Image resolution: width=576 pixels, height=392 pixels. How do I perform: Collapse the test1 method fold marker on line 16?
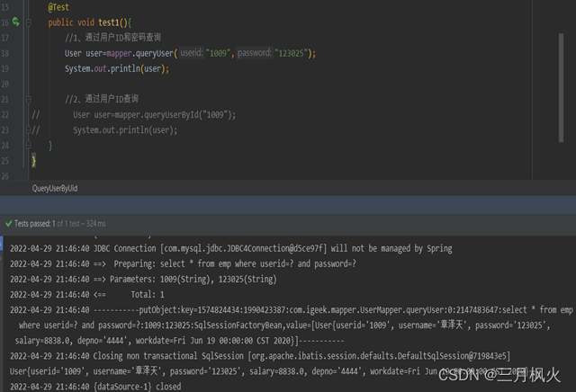click(x=28, y=22)
